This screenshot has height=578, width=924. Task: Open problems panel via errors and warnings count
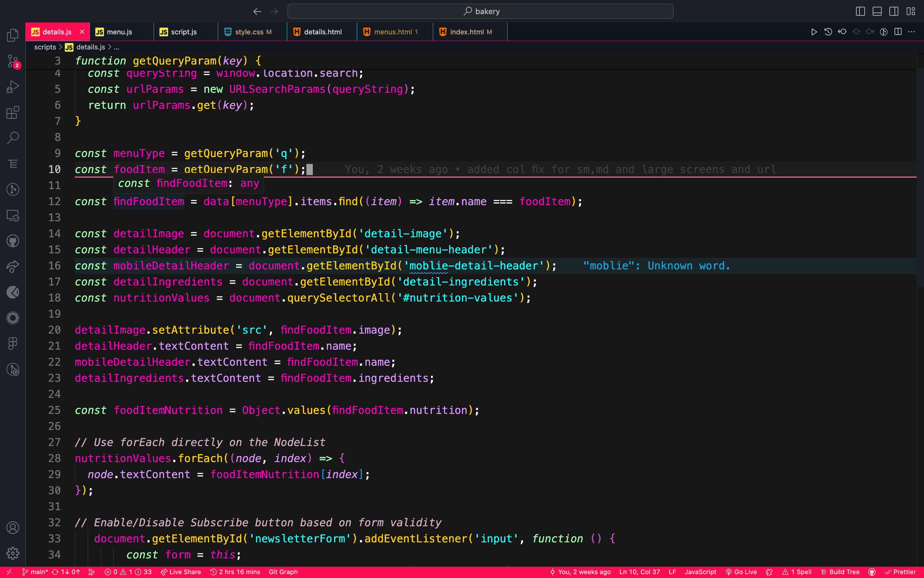[x=128, y=572]
